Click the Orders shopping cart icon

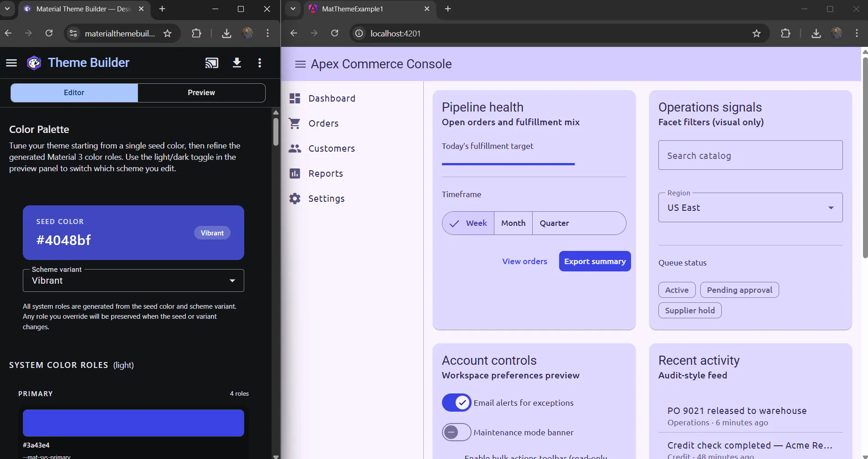coord(295,123)
